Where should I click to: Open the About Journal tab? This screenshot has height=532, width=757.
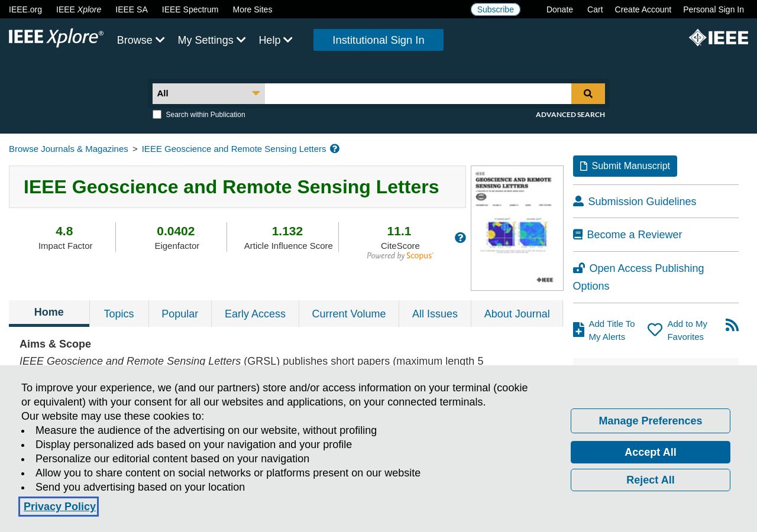pyautogui.click(x=517, y=314)
